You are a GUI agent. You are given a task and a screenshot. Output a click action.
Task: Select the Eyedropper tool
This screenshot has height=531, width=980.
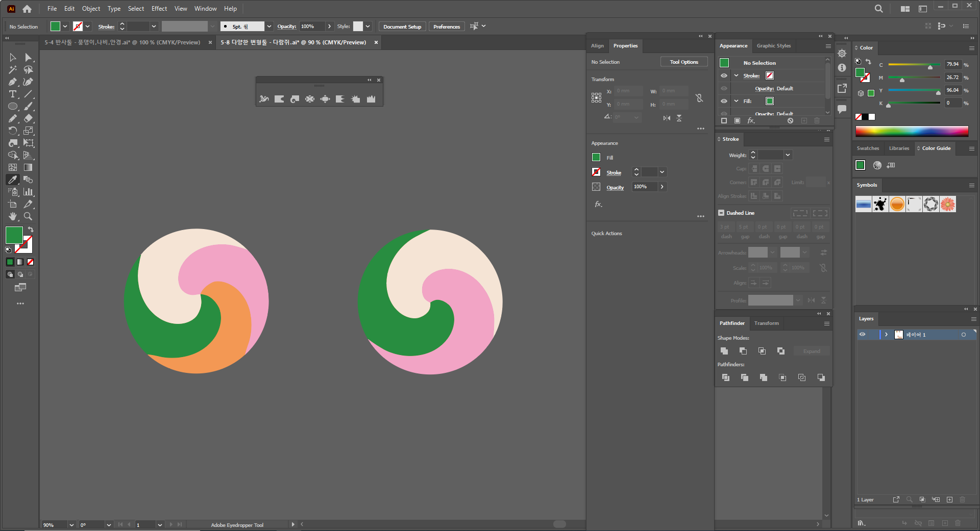tap(13, 180)
